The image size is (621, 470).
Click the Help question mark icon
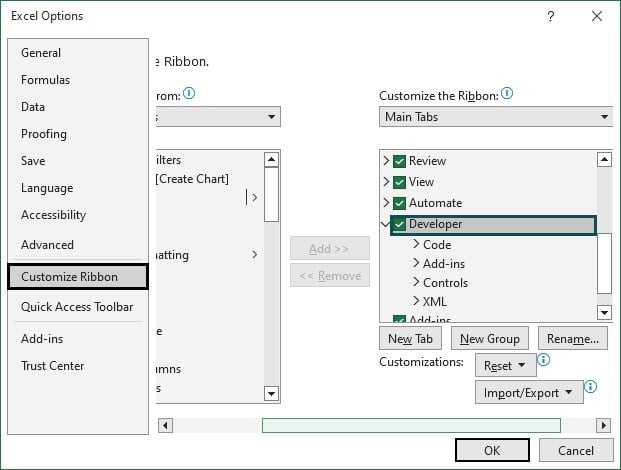pos(551,16)
